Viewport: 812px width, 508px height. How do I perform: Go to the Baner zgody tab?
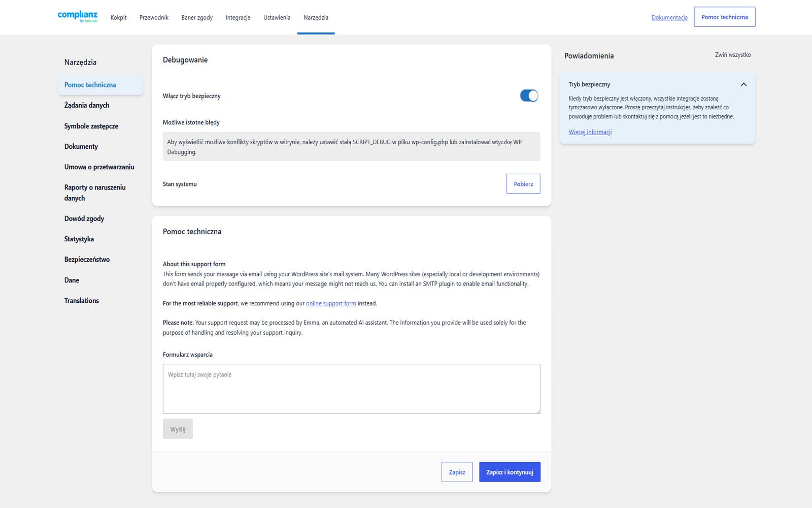(x=197, y=17)
